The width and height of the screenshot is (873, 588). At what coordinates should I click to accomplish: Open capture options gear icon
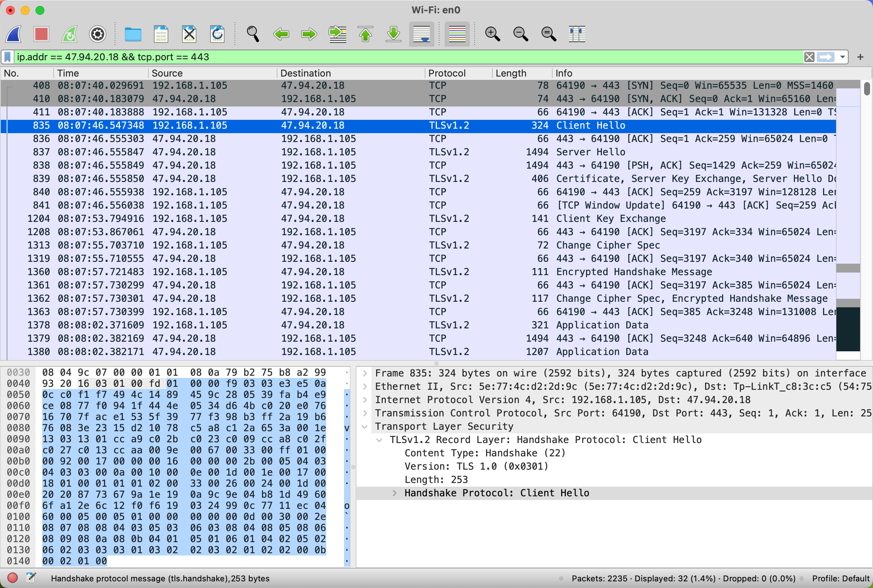point(98,34)
